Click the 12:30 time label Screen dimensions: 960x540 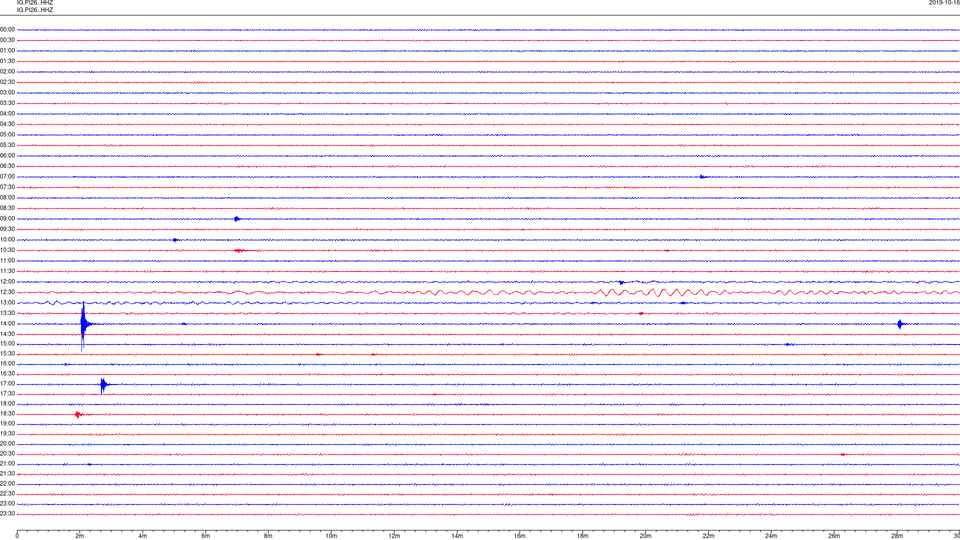(7, 292)
